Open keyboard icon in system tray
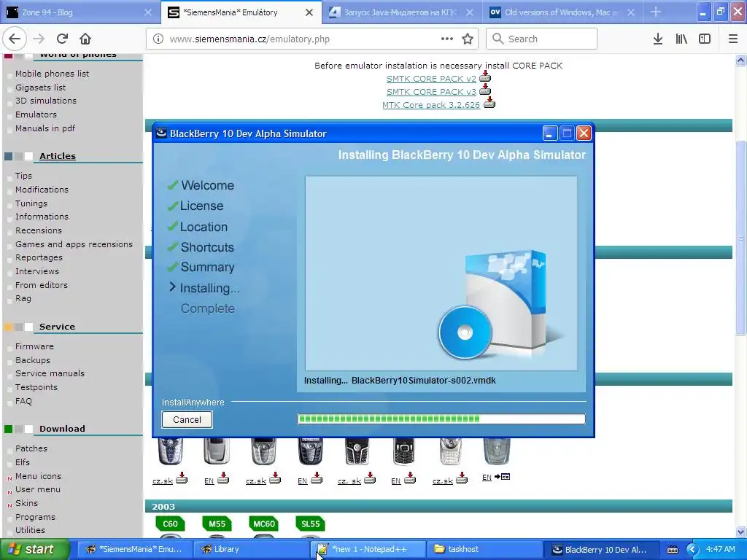 click(672, 550)
